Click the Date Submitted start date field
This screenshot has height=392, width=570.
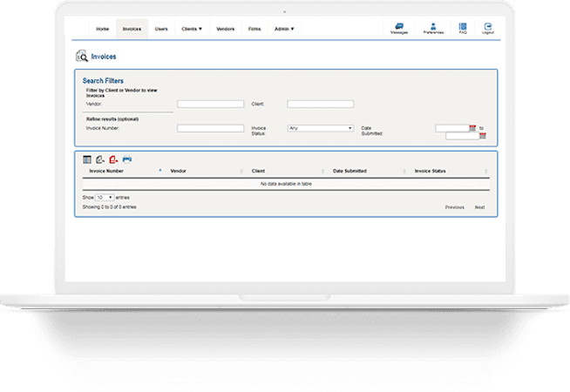[452, 128]
